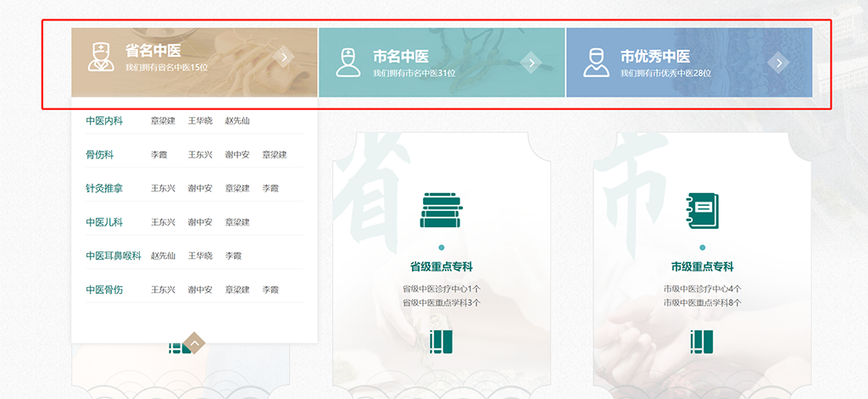The image size is (868, 399).
Task: Select doctor 李霞 in the 骨伤科 row
Action: pyautogui.click(x=159, y=154)
